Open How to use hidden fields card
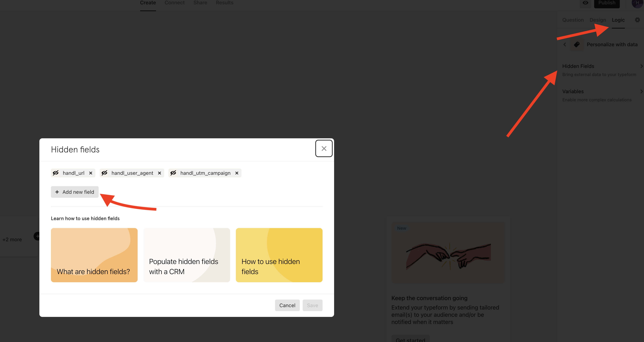Screen dimensions: 644x342 (x=279, y=255)
